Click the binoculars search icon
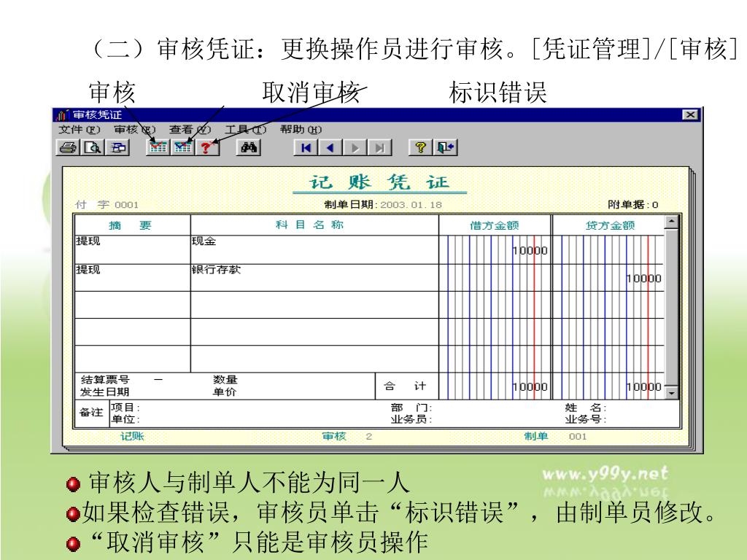The image size is (747, 560). [x=249, y=147]
